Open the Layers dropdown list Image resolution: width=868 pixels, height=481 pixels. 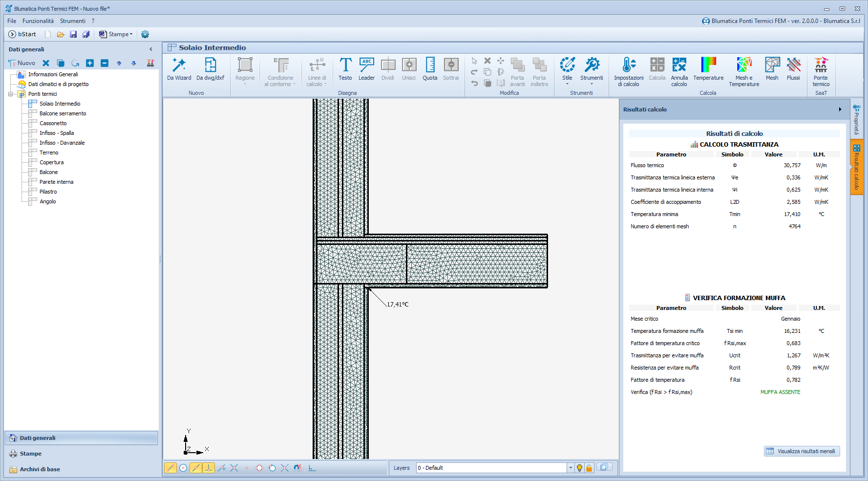(x=570, y=468)
